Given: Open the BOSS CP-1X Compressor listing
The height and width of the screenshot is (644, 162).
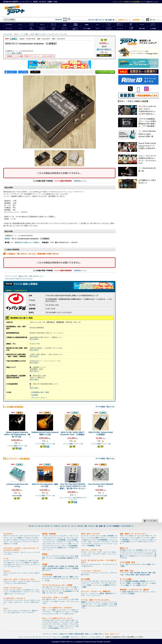Looking at the screenshot, I should click(x=45, y=485).
